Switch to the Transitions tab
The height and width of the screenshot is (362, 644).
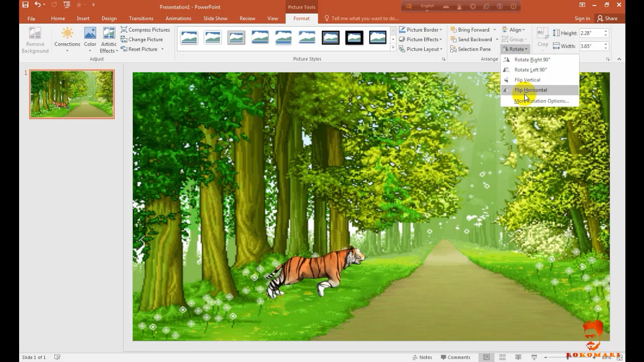click(141, 19)
